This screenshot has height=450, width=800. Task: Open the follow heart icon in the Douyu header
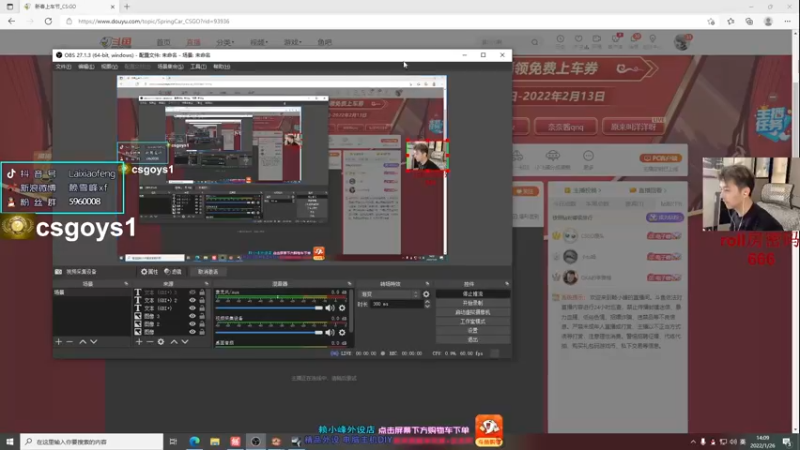click(579, 41)
